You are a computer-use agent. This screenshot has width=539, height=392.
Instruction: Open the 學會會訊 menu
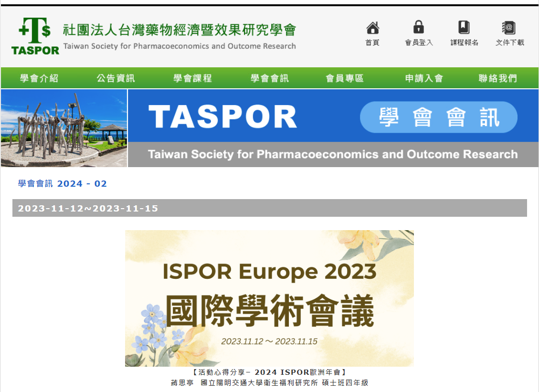(x=270, y=78)
